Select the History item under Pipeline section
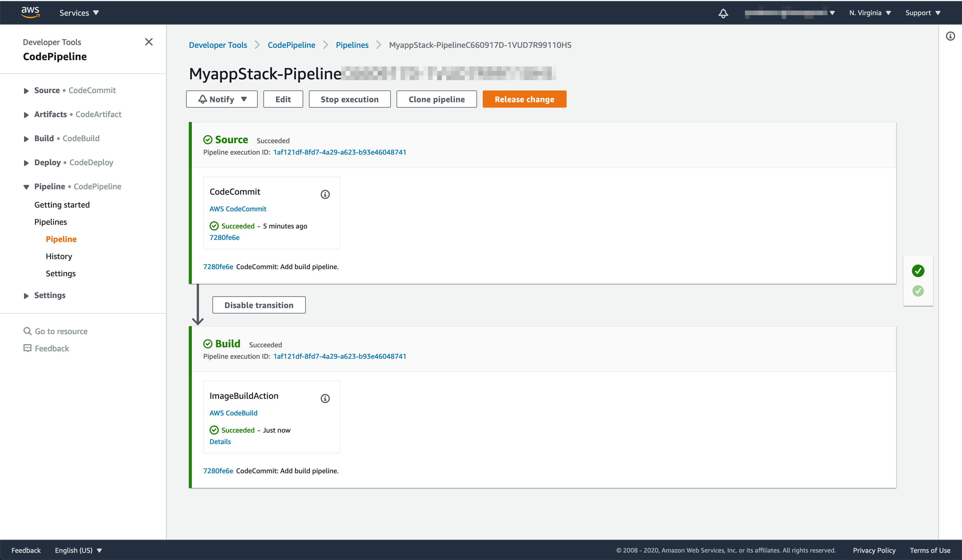This screenshot has width=962, height=560. click(x=59, y=255)
